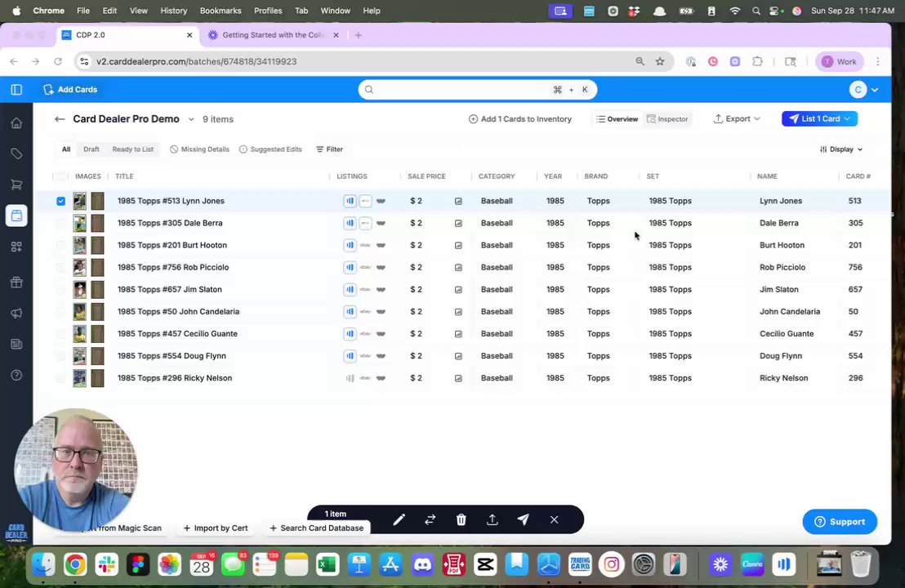
Task: Toggle the left sidebar panel icon
Action: coord(16,90)
